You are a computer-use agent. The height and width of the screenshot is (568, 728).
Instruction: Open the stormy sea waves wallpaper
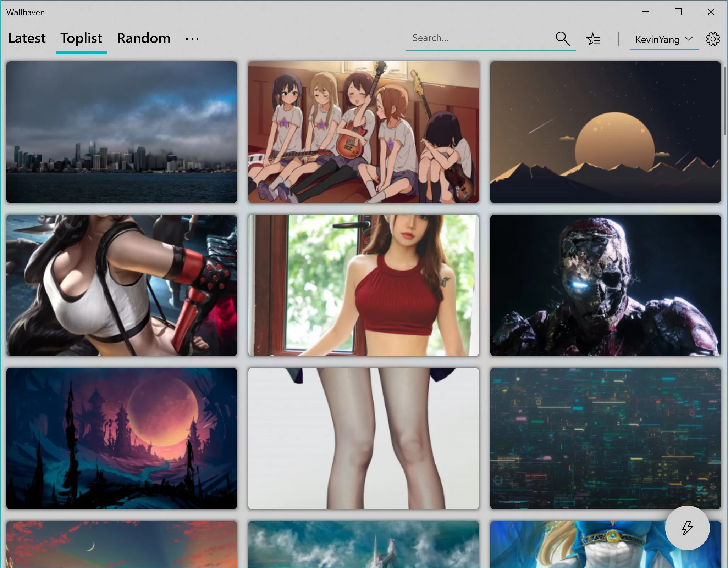tap(364, 544)
